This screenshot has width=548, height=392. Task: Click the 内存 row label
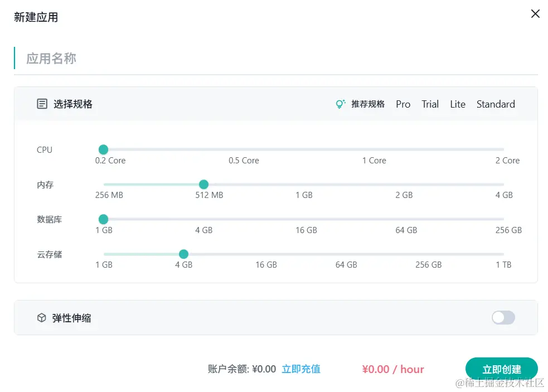[45, 185]
